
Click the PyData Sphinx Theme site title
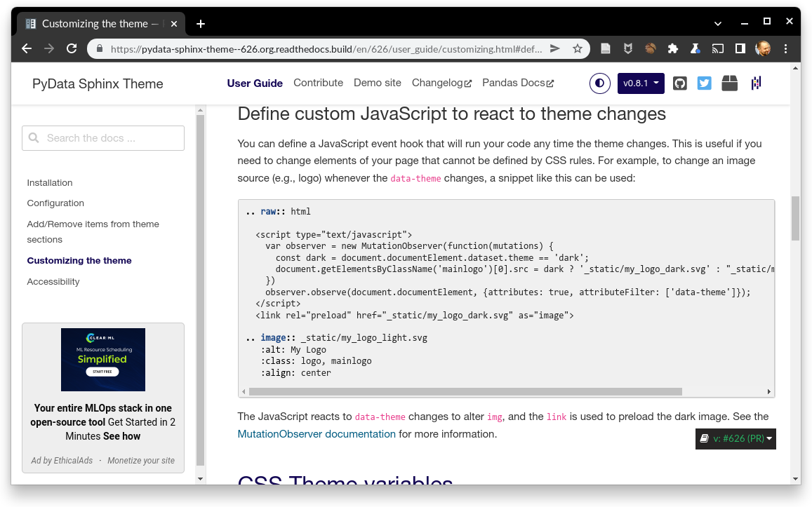[98, 84]
